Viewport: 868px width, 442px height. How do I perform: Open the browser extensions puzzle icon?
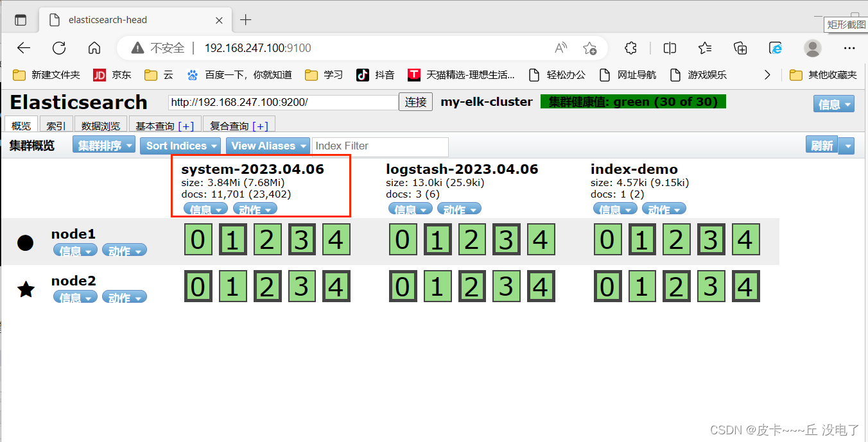point(631,48)
